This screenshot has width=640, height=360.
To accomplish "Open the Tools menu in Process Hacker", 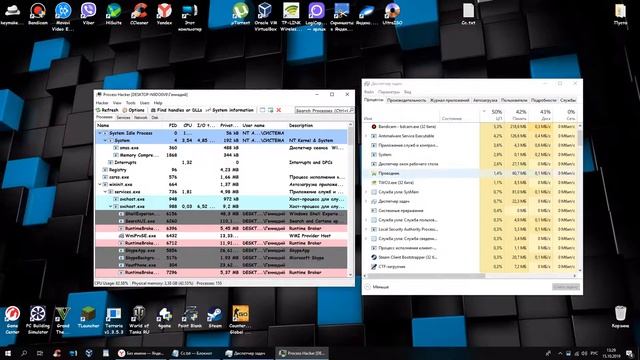I will (131, 103).
